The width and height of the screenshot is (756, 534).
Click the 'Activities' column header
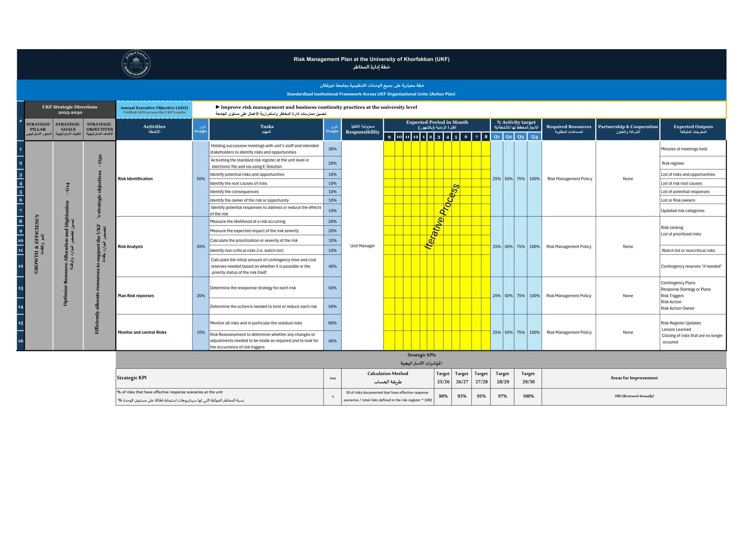(154, 129)
